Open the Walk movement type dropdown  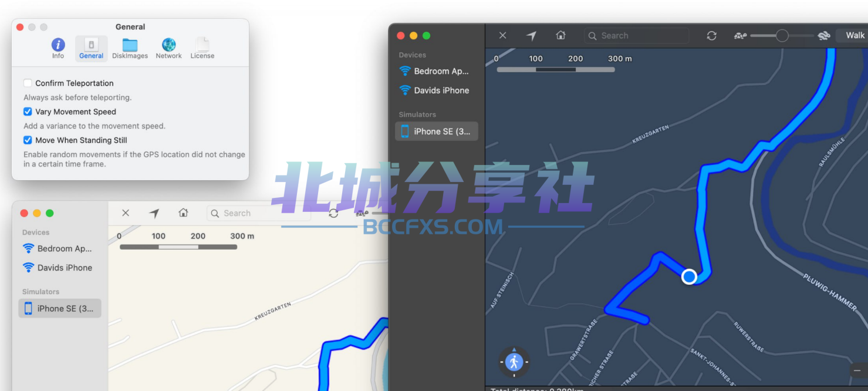click(852, 36)
